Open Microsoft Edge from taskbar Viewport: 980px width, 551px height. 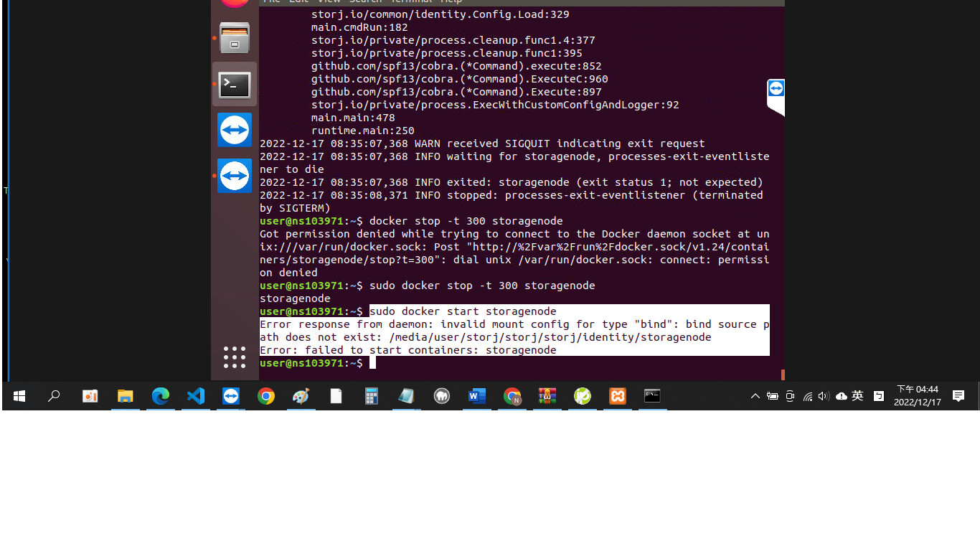coord(161,396)
